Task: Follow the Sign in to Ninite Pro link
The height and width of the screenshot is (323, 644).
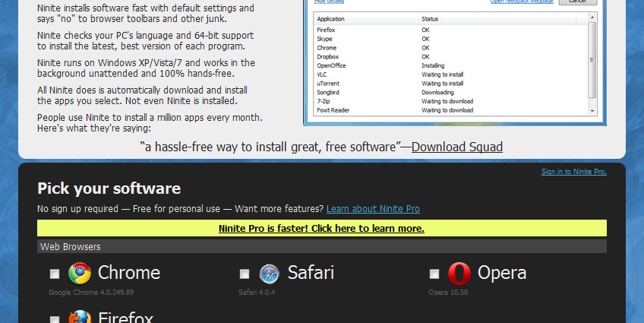Action: [x=574, y=172]
